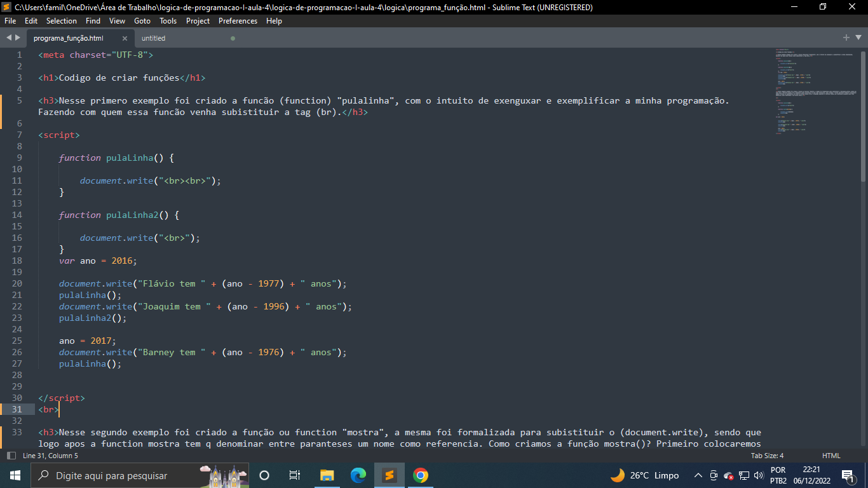
Task: Click the closing </script> tag
Action: coord(61,398)
